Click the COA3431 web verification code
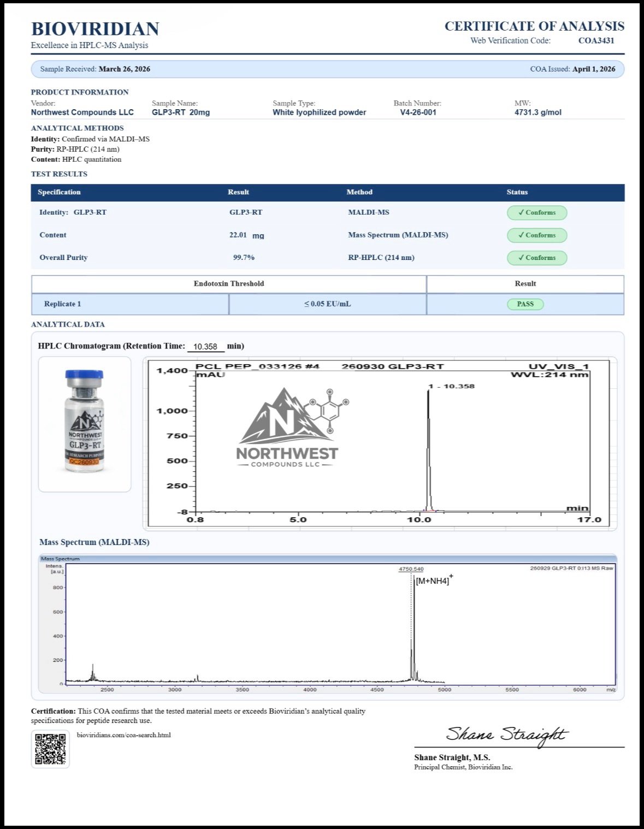 (x=596, y=40)
